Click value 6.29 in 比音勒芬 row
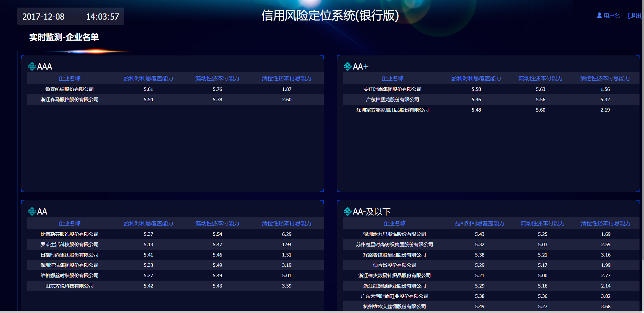Viewport: 644px width, 313px height. click(287, 234)
